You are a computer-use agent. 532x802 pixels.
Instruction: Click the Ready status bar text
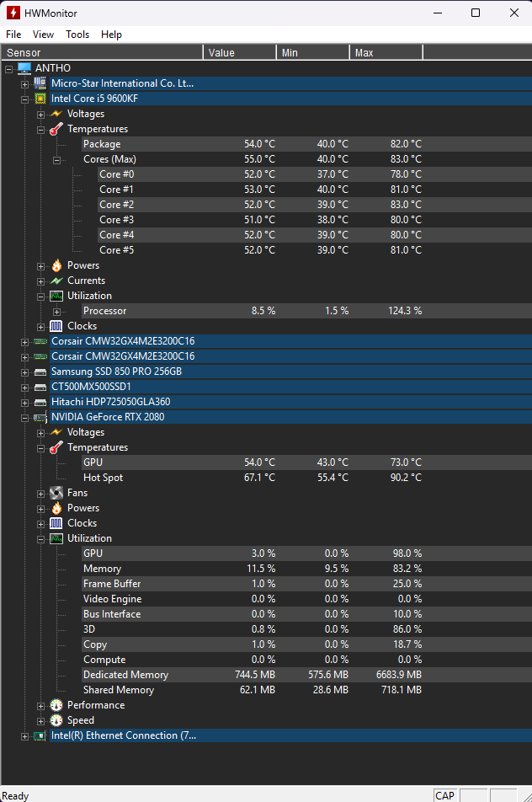tap(15, 796)
